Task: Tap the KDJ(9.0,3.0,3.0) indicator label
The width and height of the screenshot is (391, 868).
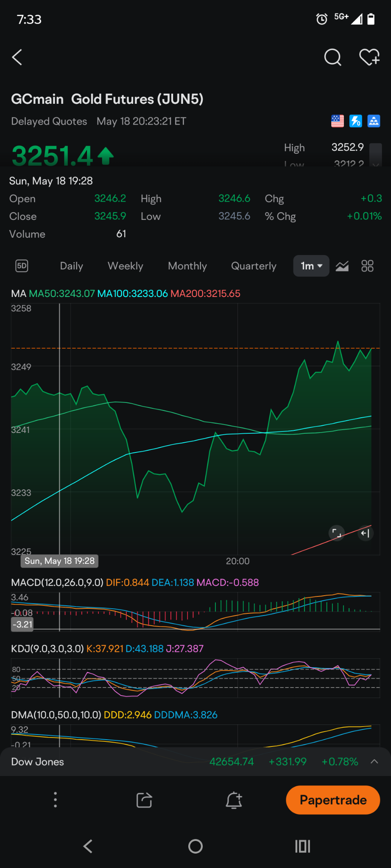Action: (x=47, y=649)
